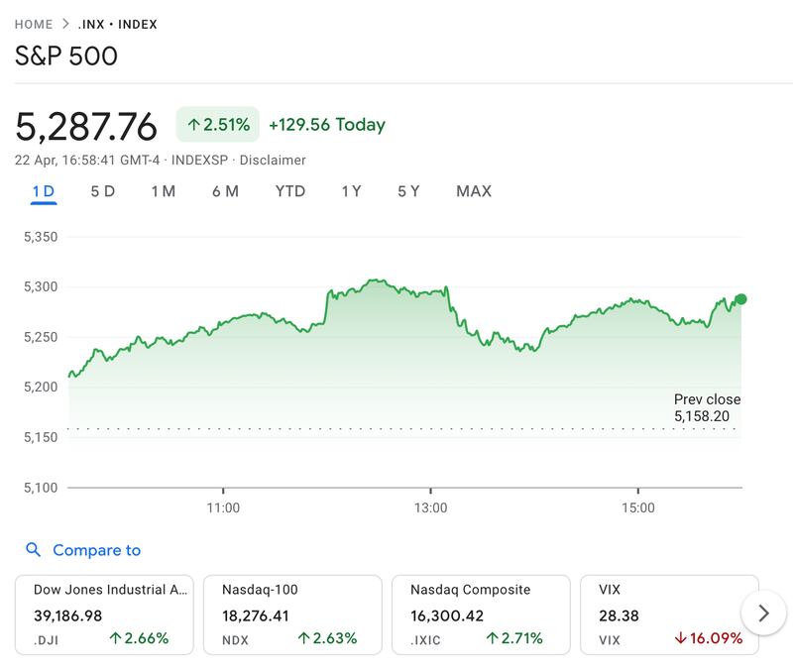
Task: Click the green up arrow percentage badge
Action: tap(218, 125)
